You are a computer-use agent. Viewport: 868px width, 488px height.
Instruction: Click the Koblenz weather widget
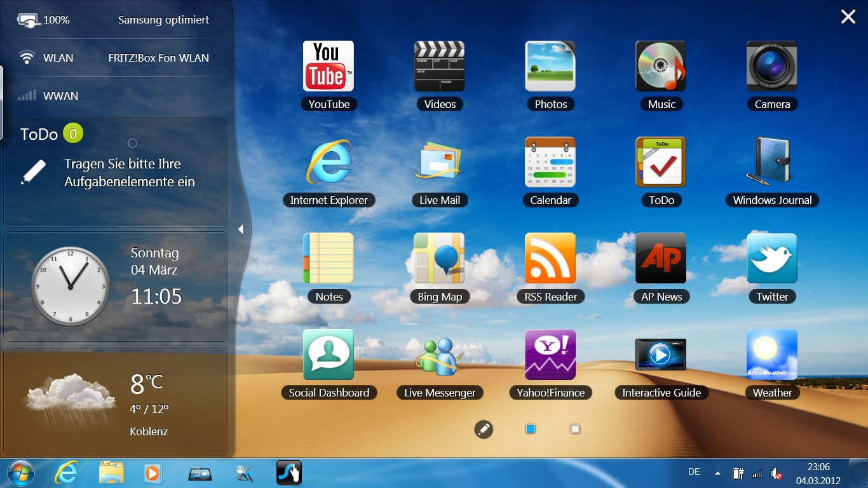pos(116,401)
